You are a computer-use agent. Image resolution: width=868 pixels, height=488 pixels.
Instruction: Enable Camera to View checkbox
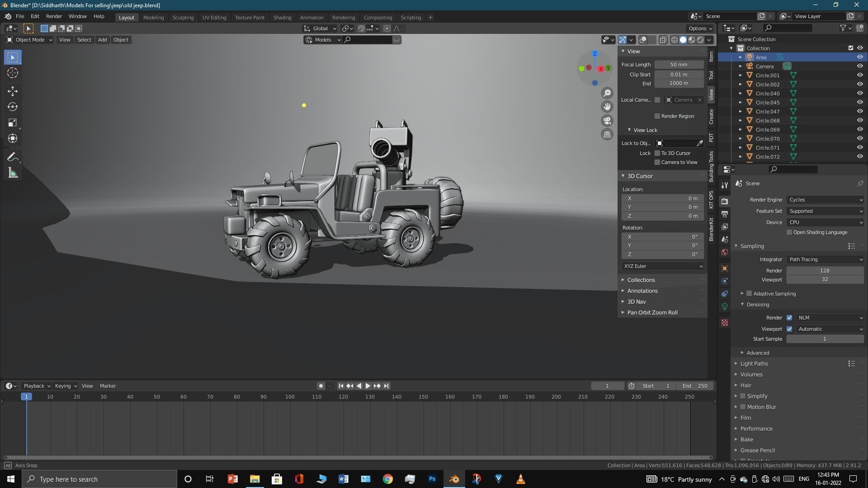pyautogui.click(x=657, y=162)
